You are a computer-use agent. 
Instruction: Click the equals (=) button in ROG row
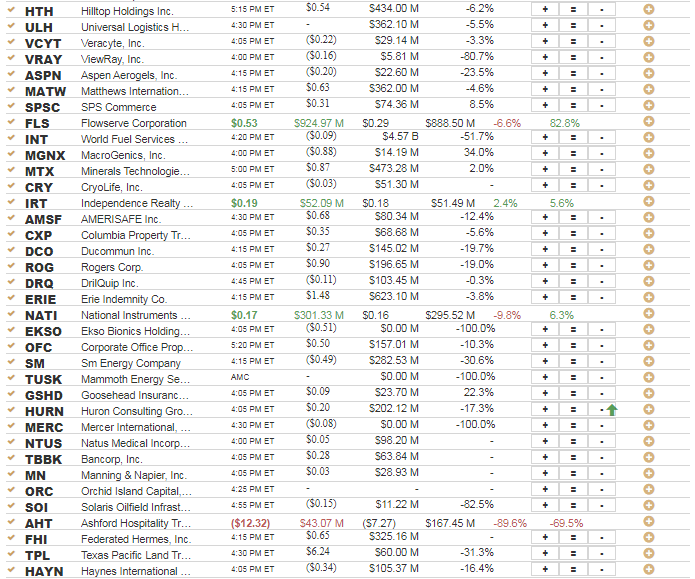coord(573,266)
